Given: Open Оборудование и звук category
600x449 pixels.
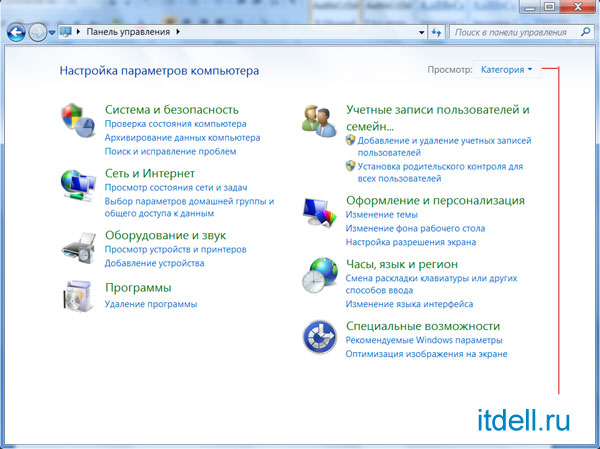Looking at the screenshot, I should coord(165,235).
